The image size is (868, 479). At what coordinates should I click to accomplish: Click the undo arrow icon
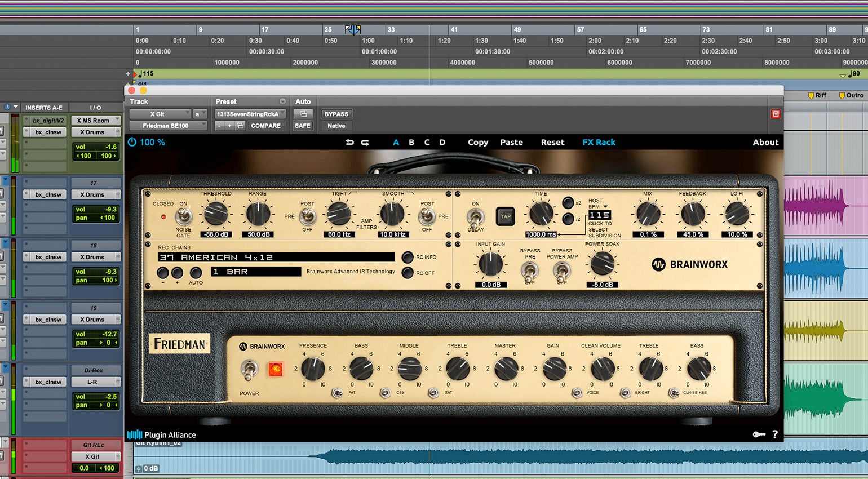click(x=349, y=142)
